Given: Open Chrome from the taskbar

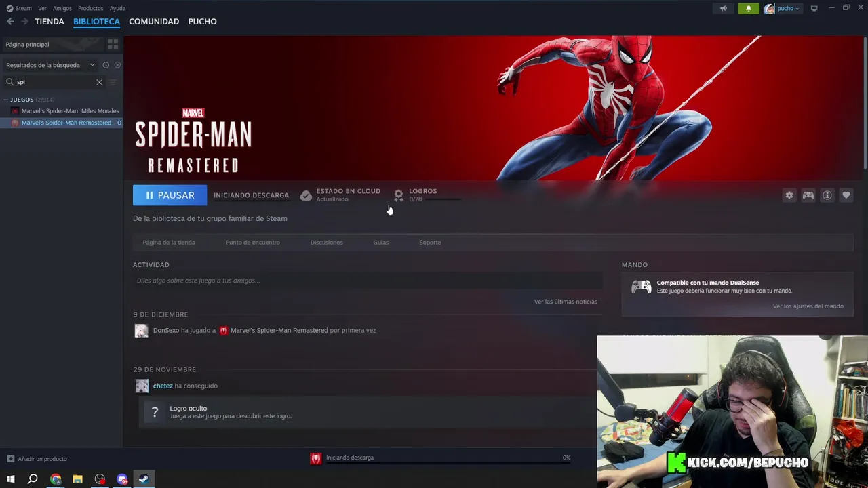Looking at the screenshot, I should coord(56,479).
